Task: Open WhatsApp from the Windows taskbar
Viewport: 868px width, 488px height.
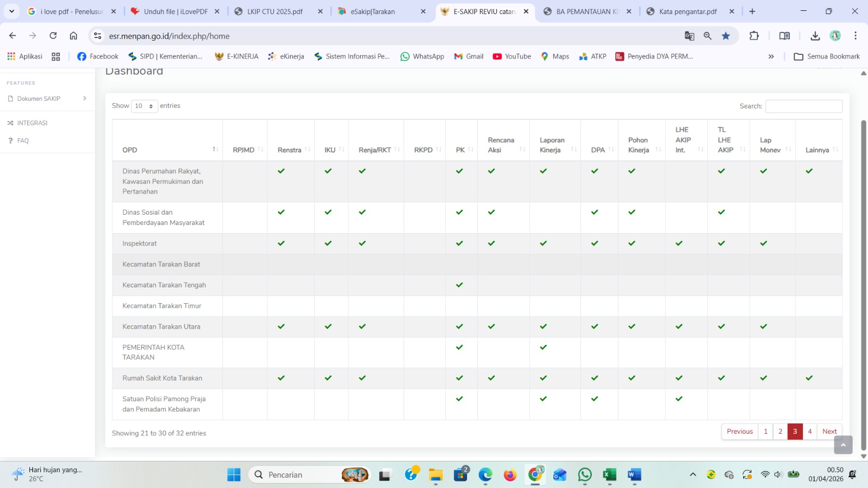Action: click(585, 475)
